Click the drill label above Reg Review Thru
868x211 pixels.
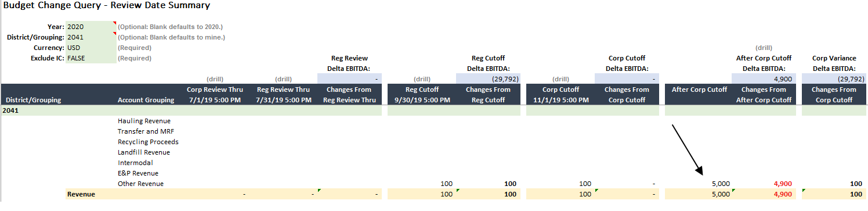(x=283, y=79)
